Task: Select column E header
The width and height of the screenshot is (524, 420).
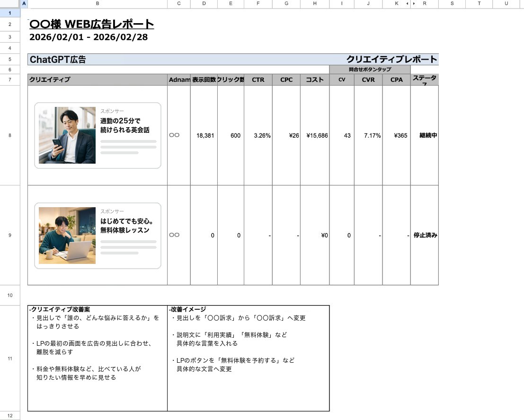Action: (x=231, y=4)
